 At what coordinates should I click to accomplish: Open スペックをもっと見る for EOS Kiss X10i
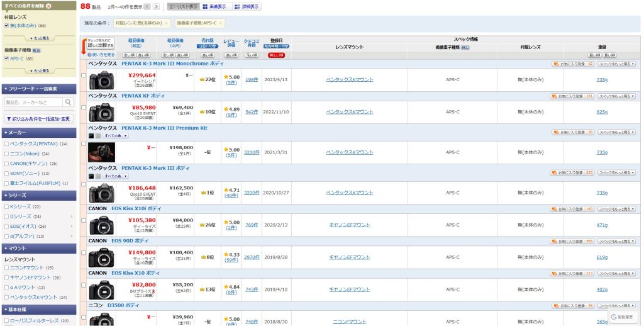click(x=616, y=209)
